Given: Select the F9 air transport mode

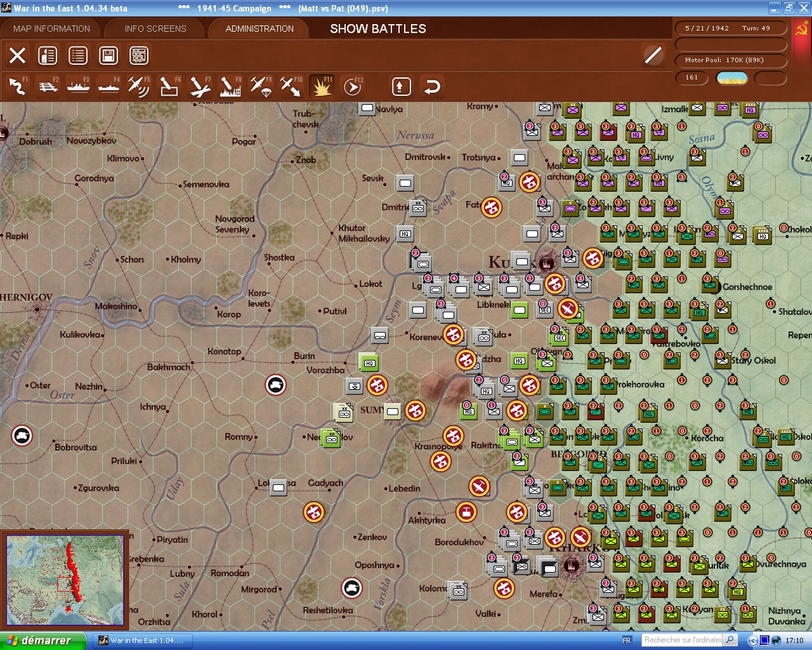Looking at the screenshot, I should coord(261,86).
